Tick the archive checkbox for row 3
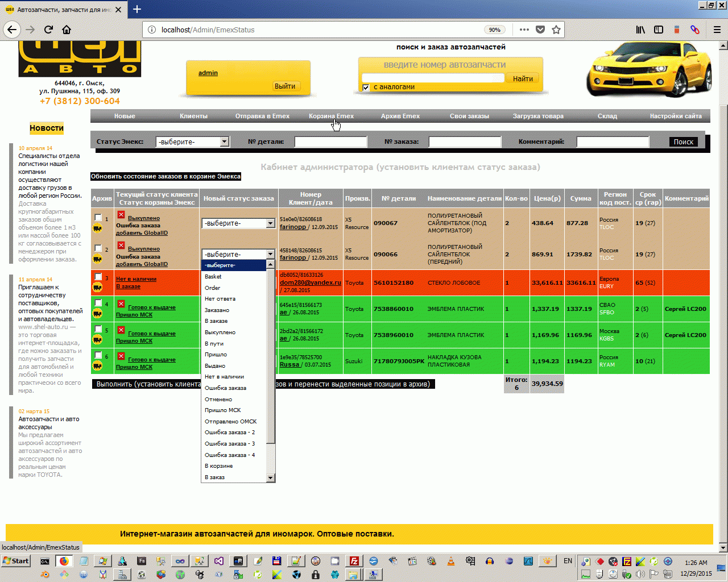 point(98,277)
